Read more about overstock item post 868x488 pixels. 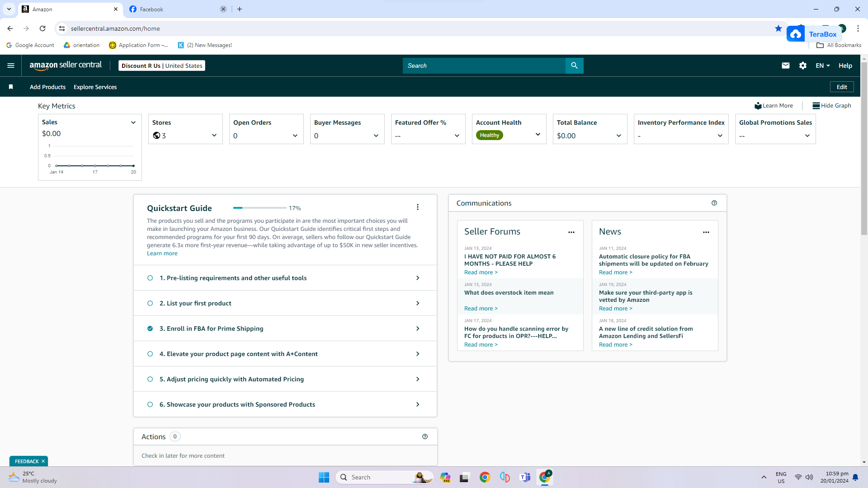481,309
